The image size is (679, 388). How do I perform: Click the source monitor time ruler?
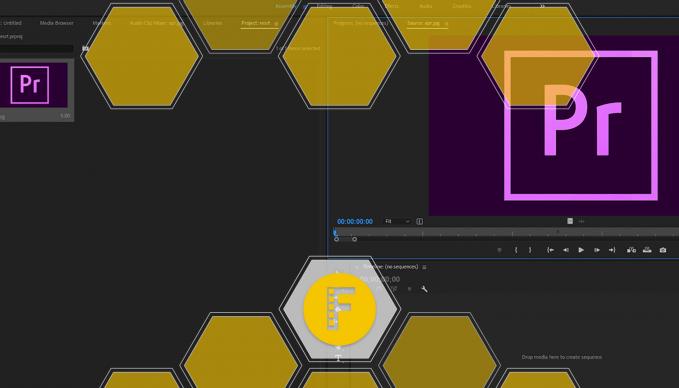506,233
